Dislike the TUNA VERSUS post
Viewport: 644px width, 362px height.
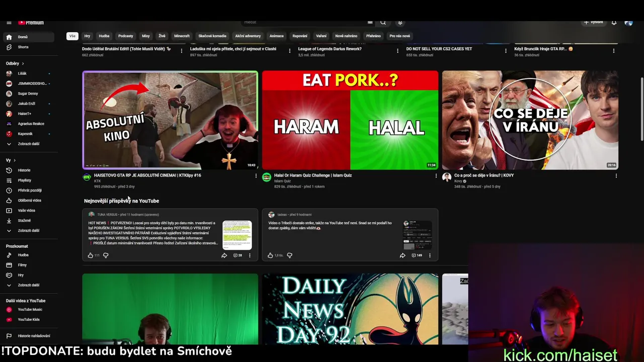tap(106, 255)
